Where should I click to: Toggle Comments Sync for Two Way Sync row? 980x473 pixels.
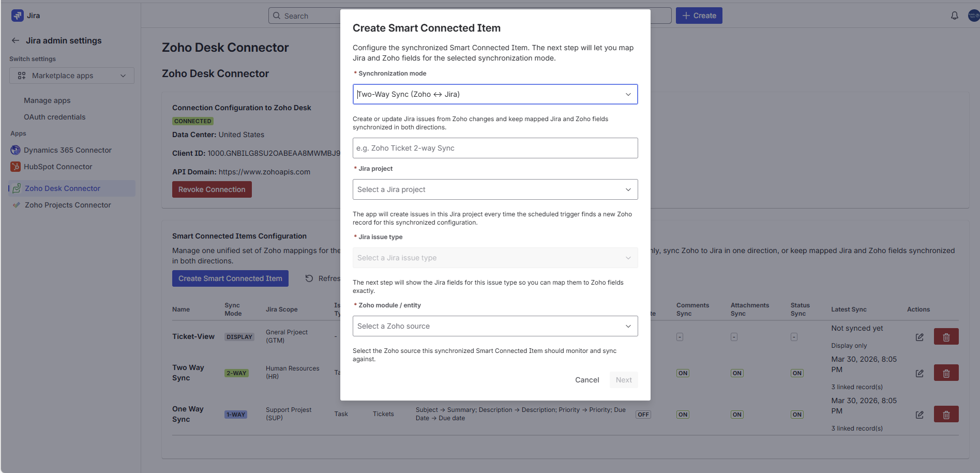pyautogui.click(x=682, y=373)
